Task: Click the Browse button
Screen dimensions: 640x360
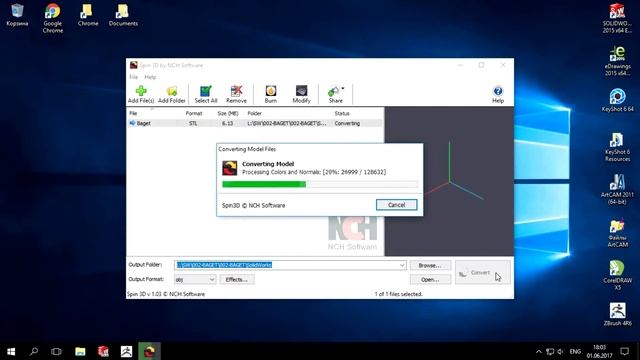Action: tap(430, 265)
